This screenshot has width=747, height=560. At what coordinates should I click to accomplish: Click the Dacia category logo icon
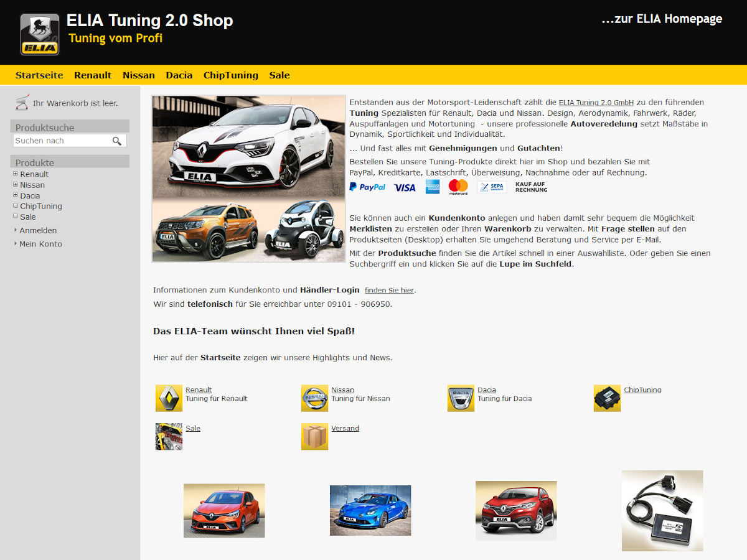(x=461, y=398)
